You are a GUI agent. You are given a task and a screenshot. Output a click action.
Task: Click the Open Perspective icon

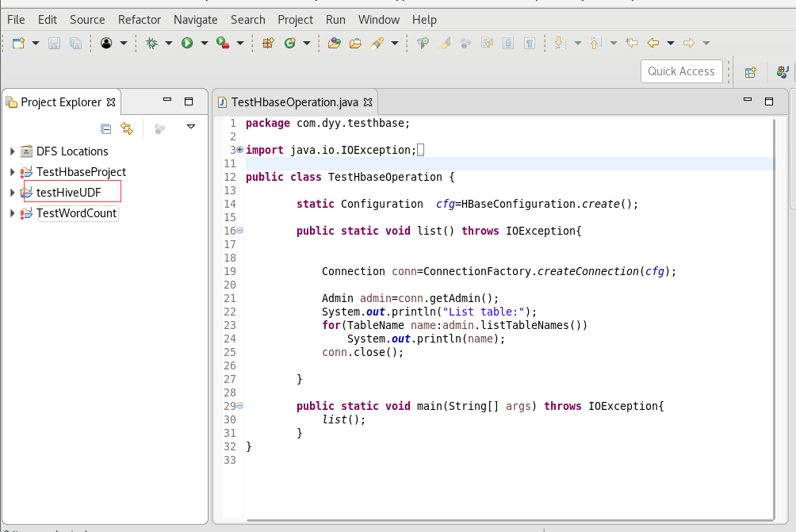750,72
